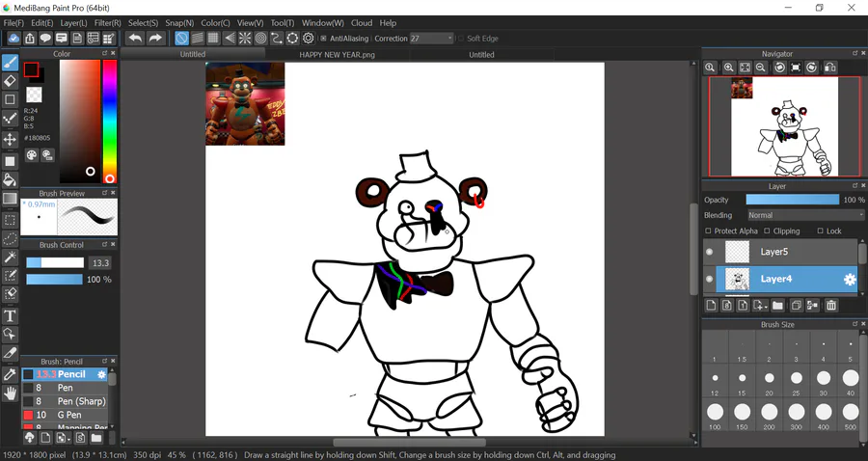Toggle Soft Edge checkbox
Viewport: 868px width, 461px height.
tap(461, 39)
